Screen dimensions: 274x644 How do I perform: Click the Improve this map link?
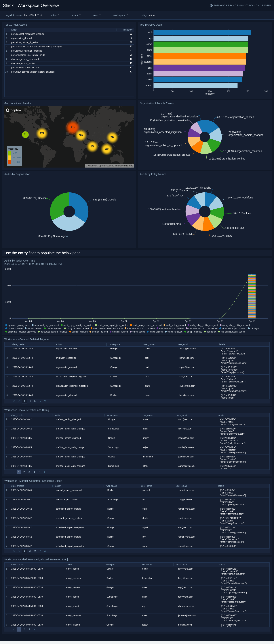point(124,166)
